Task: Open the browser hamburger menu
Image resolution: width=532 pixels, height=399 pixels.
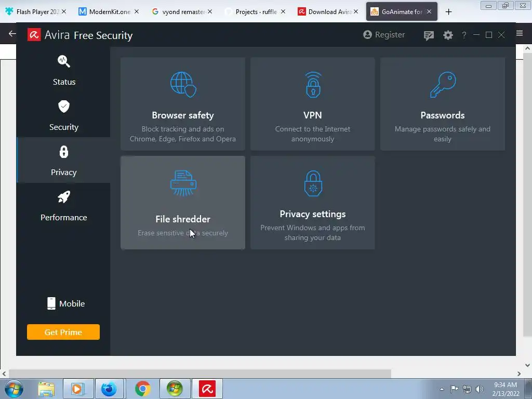Action: point(520,33)
